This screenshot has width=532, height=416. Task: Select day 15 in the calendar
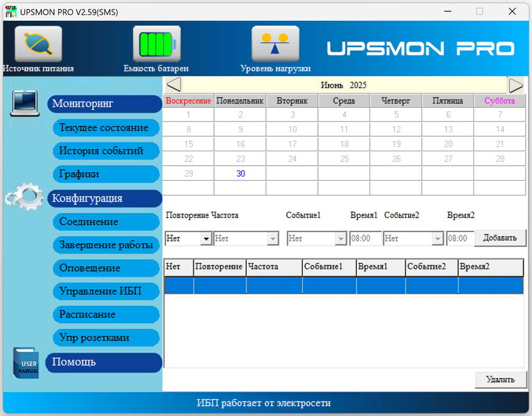[189, 144]
